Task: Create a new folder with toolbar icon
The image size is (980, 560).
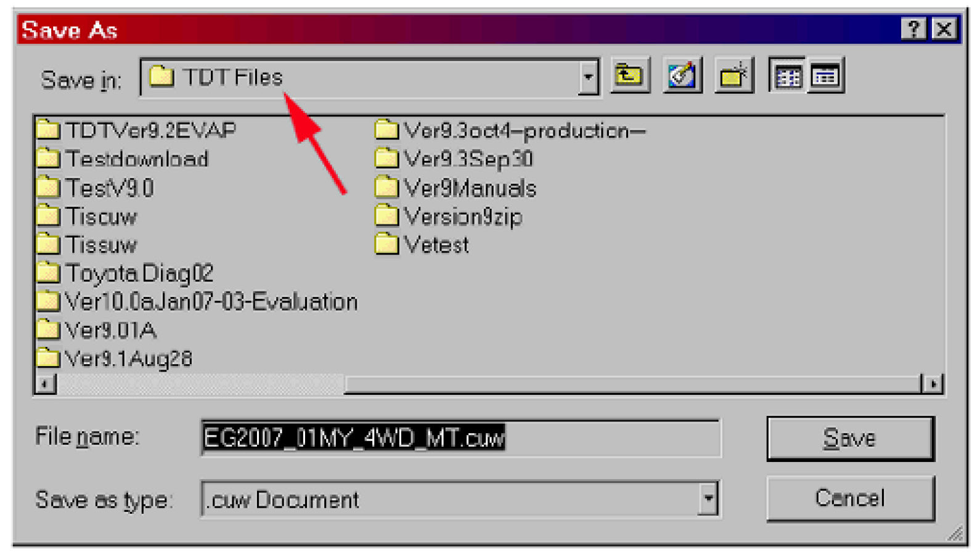Action: coord(734,76)
